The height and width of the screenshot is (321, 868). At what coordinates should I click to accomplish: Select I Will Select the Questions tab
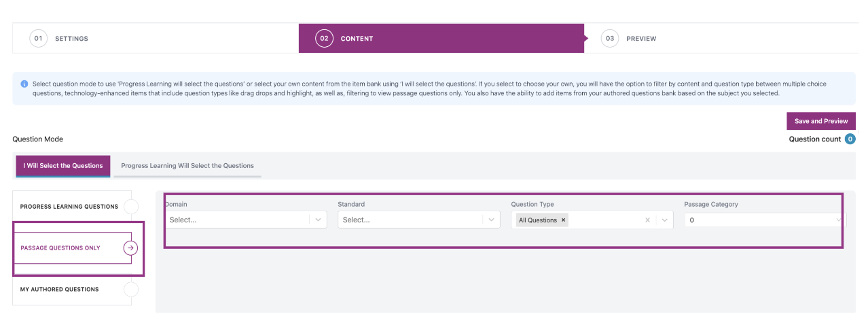63,165
